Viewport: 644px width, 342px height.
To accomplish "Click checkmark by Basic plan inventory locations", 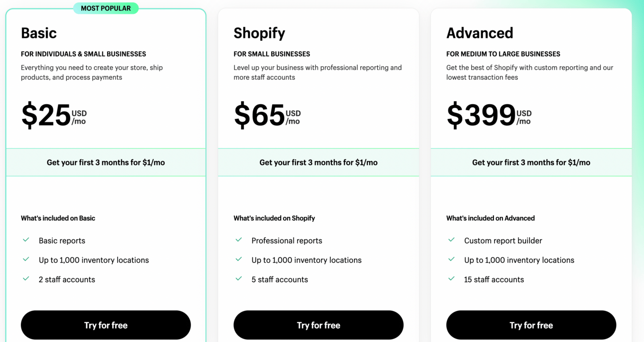I will click(x=26, y=259).
